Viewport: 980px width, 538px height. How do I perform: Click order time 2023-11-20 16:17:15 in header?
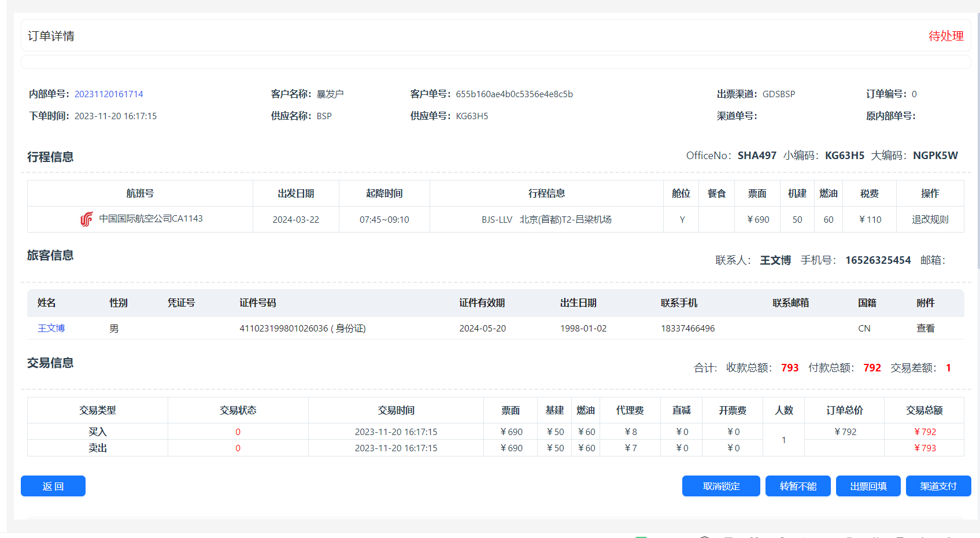pyautogui.click(x=116, y=116)
